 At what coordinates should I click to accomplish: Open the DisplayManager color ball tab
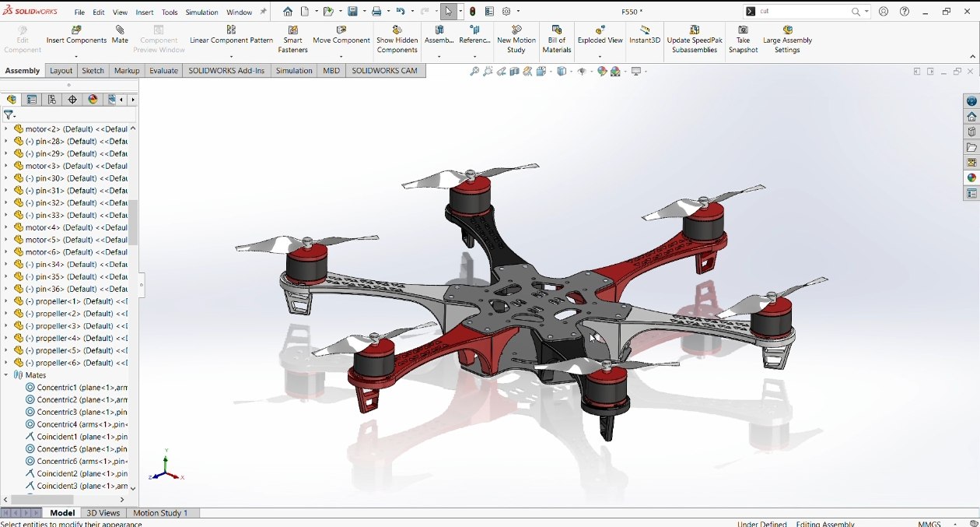(x=93, y=100)
